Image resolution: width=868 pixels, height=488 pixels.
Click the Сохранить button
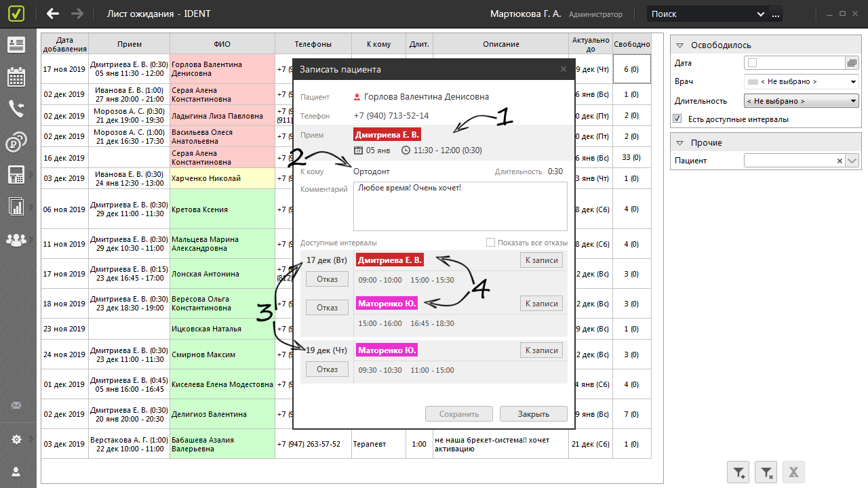[459, 414]
